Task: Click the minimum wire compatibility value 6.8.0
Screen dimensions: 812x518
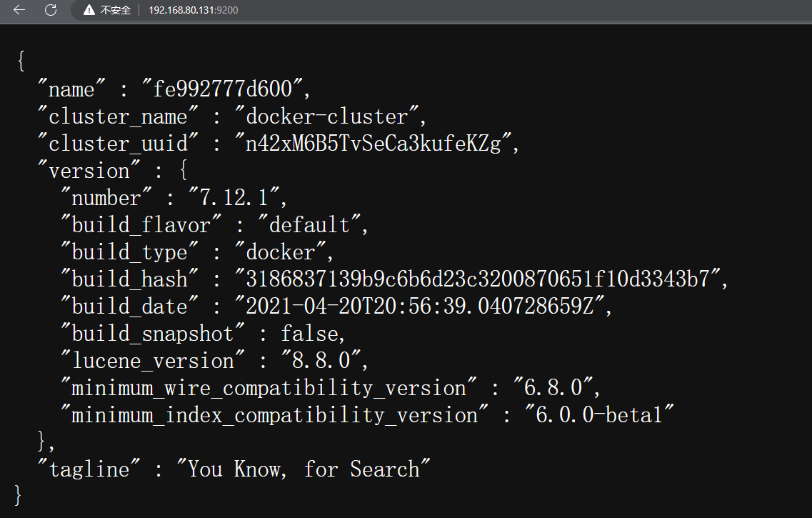Action: [x=553, y=387]
